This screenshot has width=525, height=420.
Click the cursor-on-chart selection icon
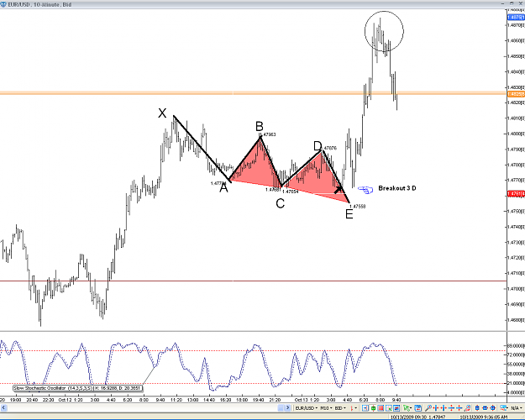(x=389, y=408)
